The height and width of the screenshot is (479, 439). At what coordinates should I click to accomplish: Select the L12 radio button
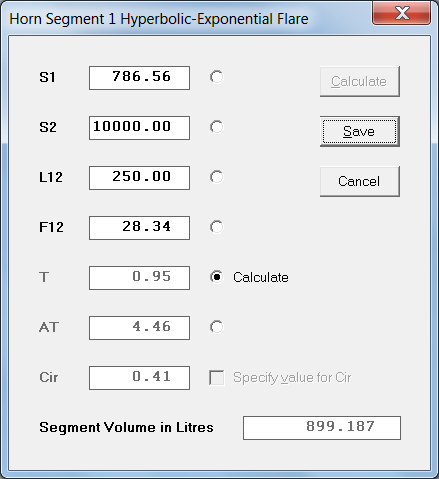217,177
